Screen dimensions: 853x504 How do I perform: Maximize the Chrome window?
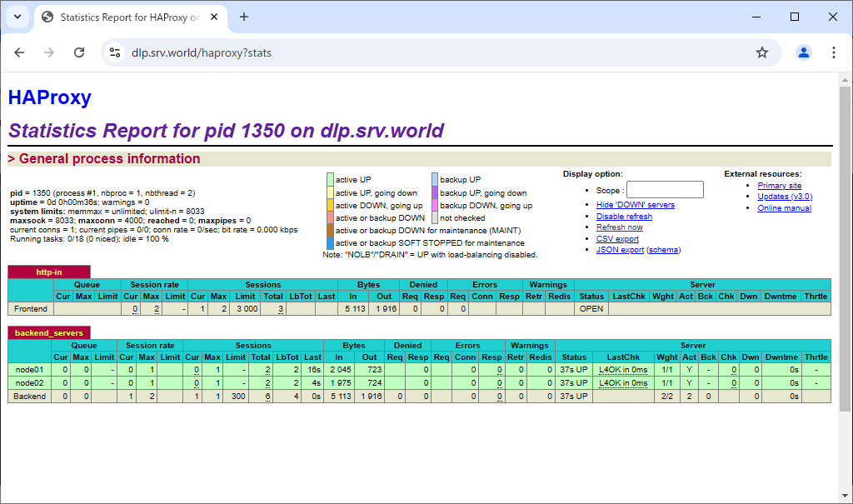click(x=794, y=17)
